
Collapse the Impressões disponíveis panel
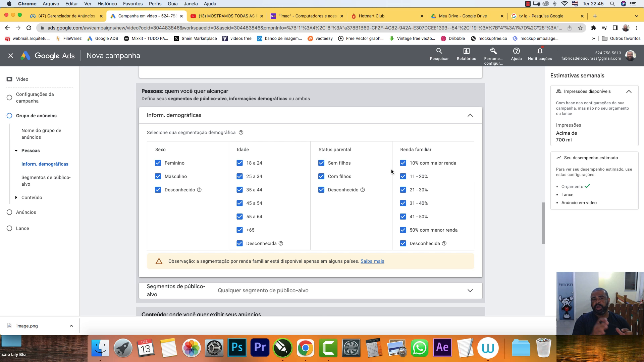click(629, 92)
